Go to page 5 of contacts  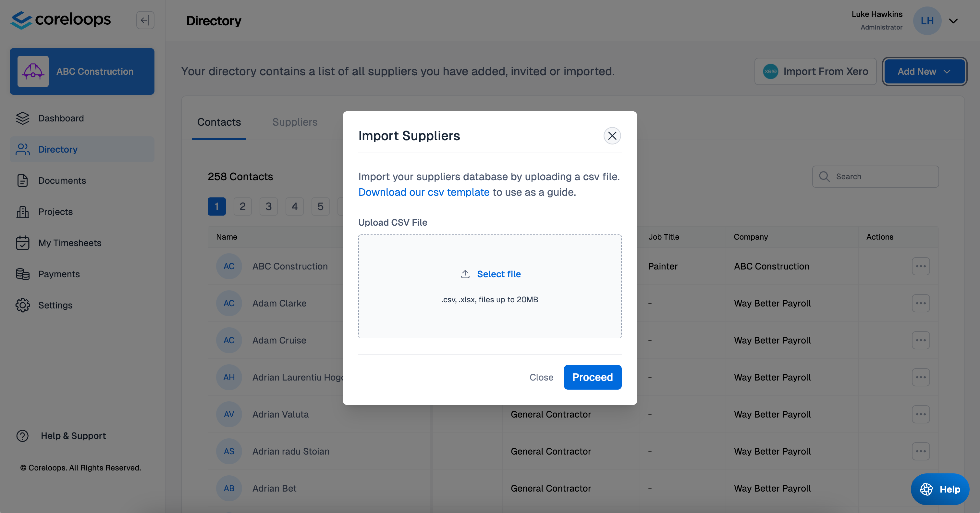[x=320, y=206]
